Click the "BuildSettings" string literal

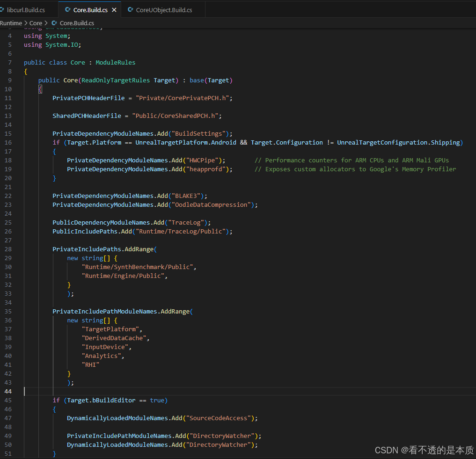198,133
